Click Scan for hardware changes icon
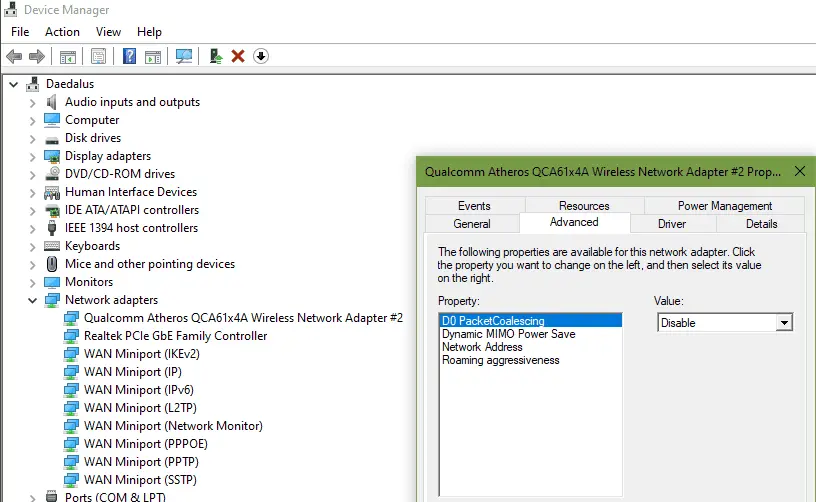 click(184, 56)
